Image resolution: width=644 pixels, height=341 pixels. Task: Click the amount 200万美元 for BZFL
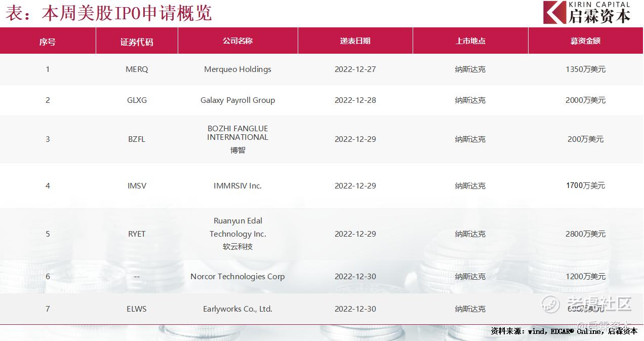(x=585, y=139)
